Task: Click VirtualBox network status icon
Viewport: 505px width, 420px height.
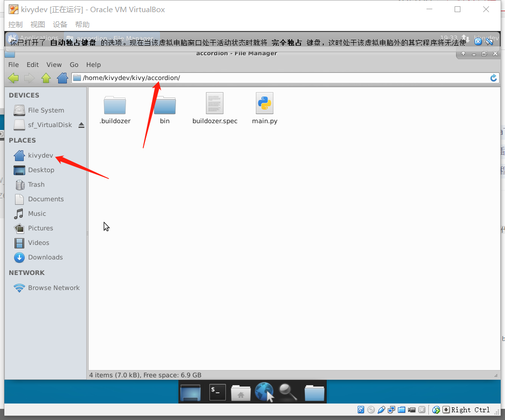Action: [391, 410]
